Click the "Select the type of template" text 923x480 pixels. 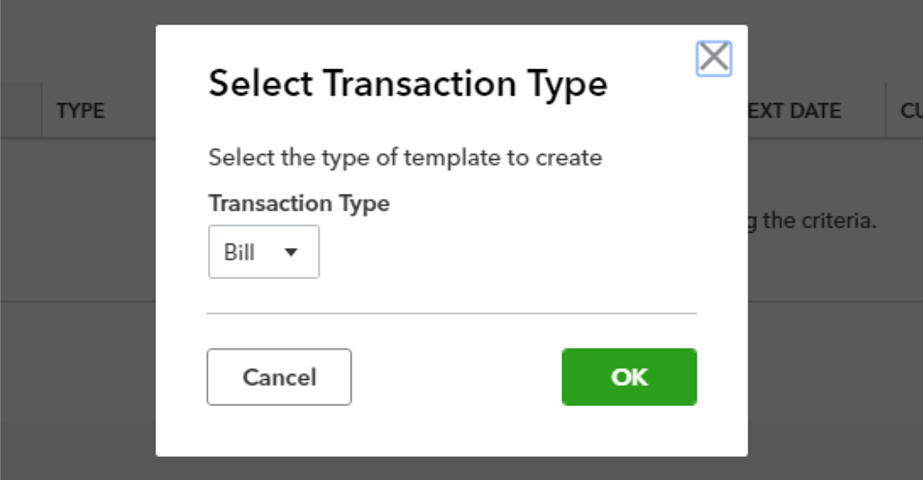[x=405, y=158]
